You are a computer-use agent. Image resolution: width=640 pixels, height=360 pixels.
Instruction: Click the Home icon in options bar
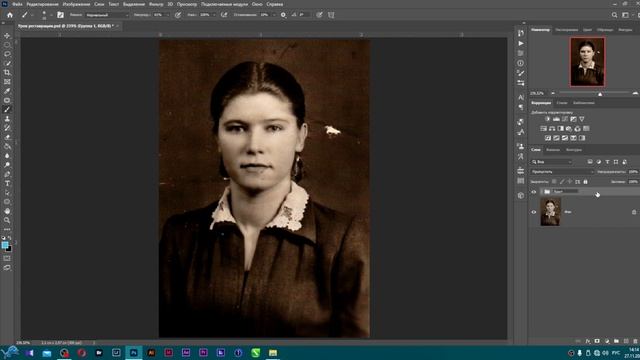pyautogui.click(x=10, y=15)
